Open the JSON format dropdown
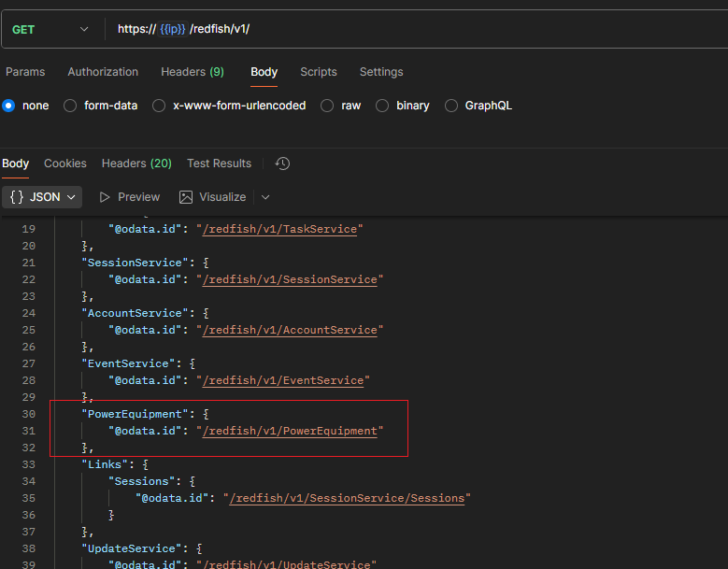This screenshot has height=569, width=728. click(x=42, y=197)
